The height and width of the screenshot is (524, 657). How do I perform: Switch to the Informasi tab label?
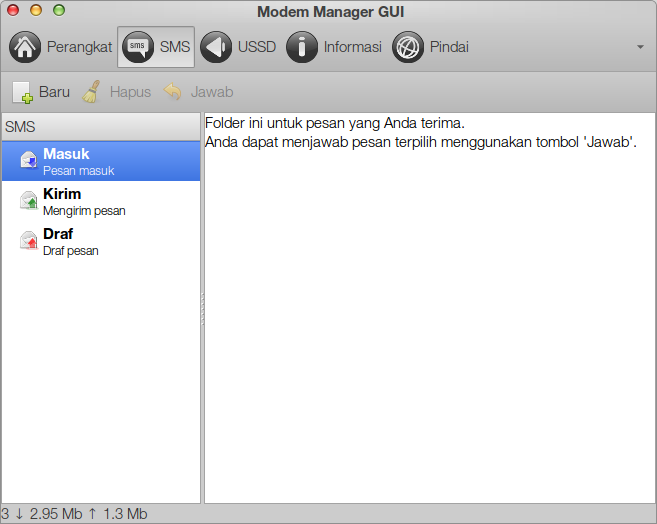352,47
